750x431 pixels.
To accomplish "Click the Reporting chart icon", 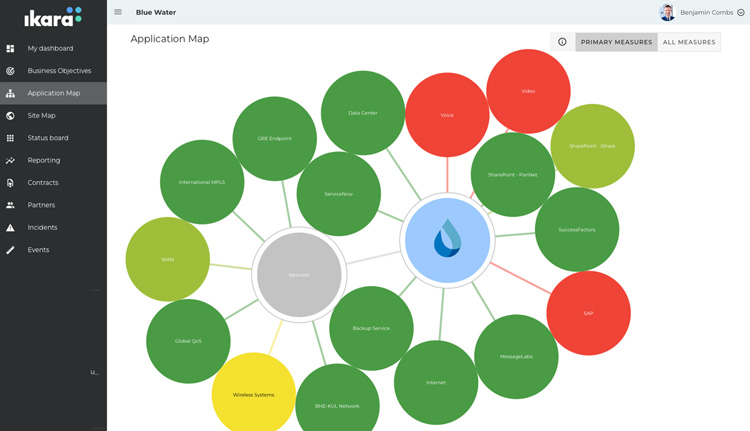I will [10, 160].
